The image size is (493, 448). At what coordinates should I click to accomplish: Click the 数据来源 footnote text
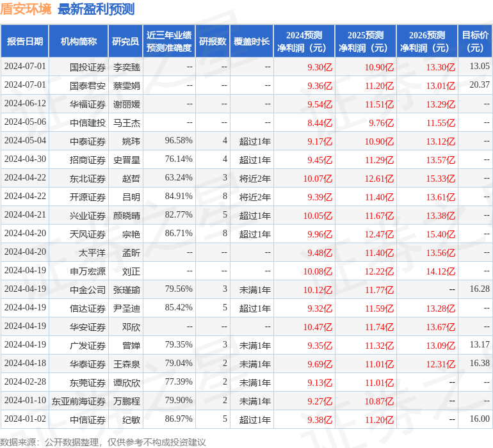pyautogui.click(x=103, y=442)
